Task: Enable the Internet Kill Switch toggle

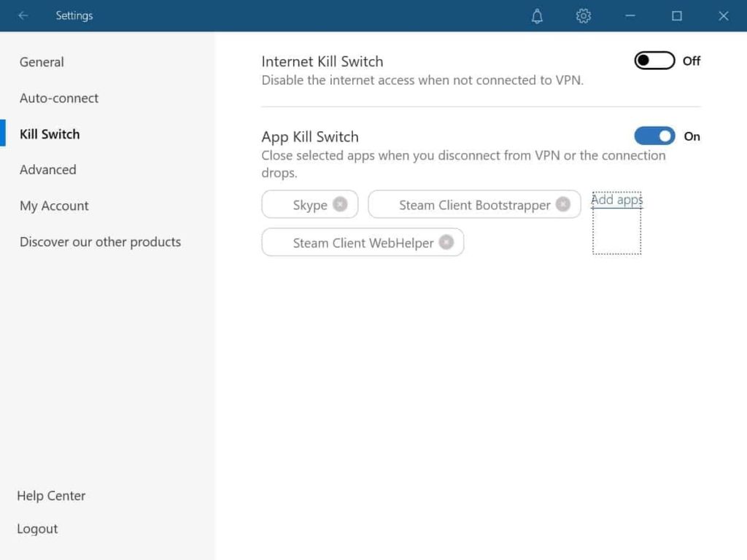Action: pyautogui.click(x=654, y=61)
